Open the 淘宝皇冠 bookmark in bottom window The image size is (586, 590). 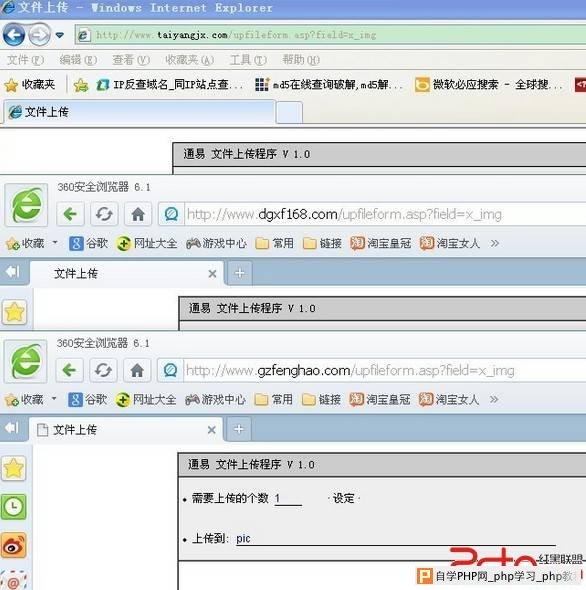point(379,399)
